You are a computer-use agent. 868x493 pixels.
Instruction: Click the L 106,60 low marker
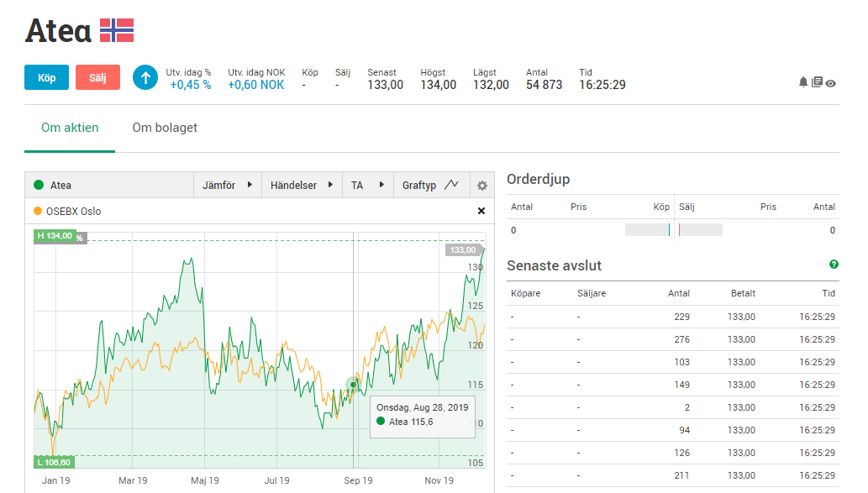click(x=54, y=462)
